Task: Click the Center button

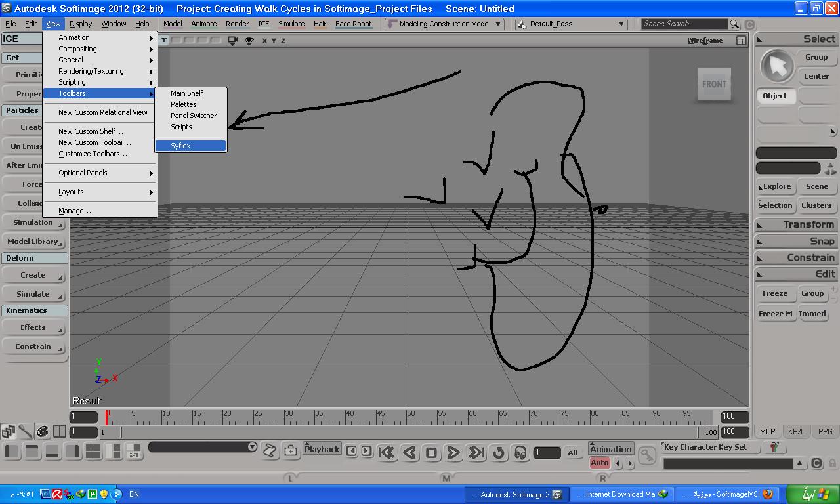Action: coord(816,76)
